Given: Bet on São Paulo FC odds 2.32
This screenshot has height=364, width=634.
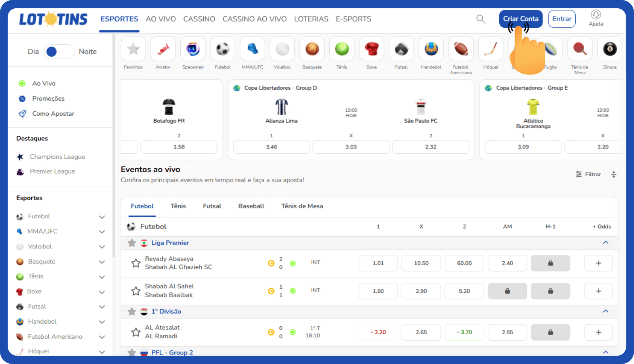Looking at the screenshot, I should pyautogui.click(x=431, y=147).
